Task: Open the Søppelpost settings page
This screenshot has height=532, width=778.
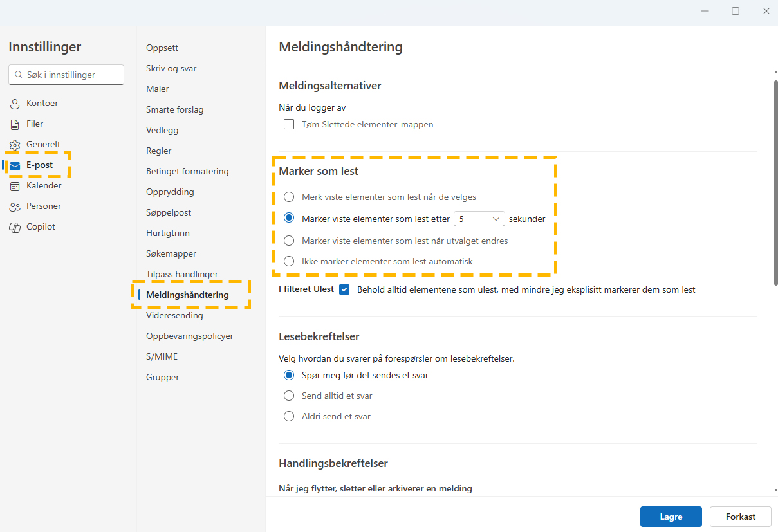Action: click(169, 212)
